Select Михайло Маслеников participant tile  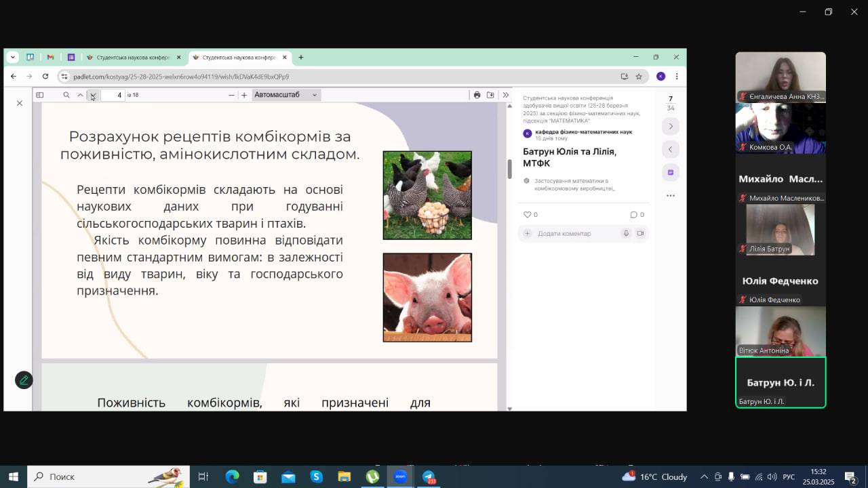[x=781, y=179]
